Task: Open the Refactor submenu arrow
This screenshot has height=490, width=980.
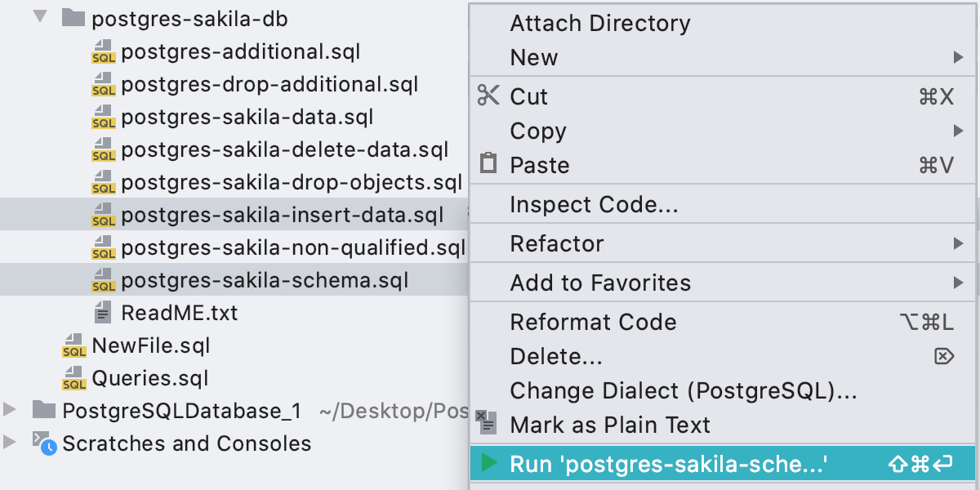Action: click(x=958, y=243)
